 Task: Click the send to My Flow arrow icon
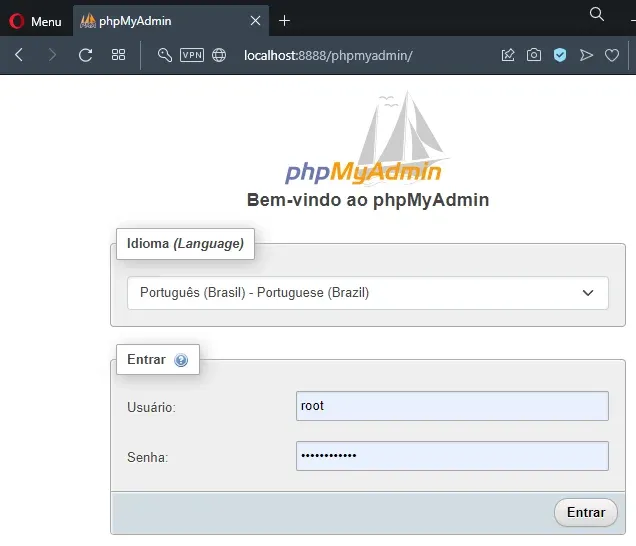pos(586,55)
